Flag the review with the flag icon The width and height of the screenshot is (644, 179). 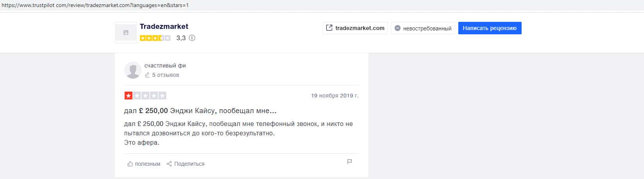click(x=350, y=161)
